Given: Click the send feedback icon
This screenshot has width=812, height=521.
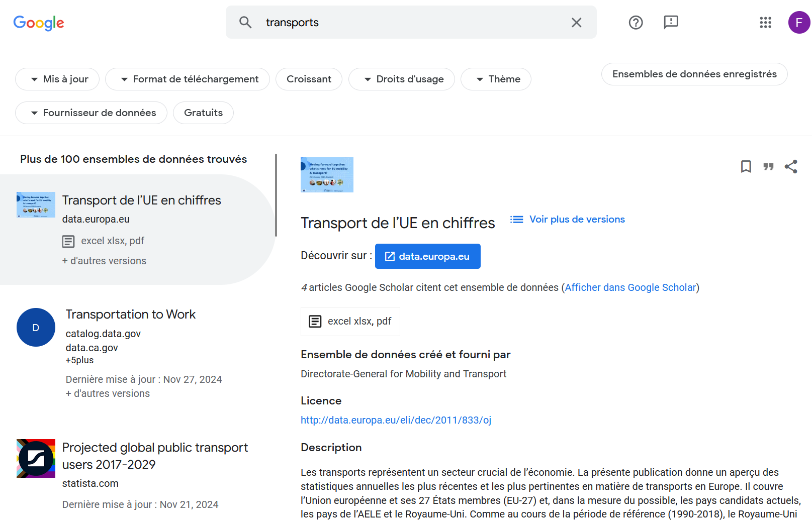Looking at the screenshot, I should click(671, 23).
